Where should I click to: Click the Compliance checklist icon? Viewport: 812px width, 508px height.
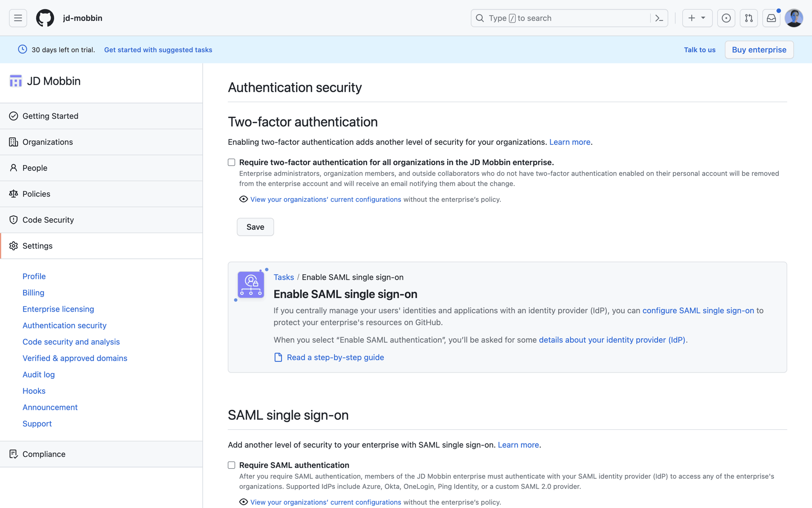14,454
